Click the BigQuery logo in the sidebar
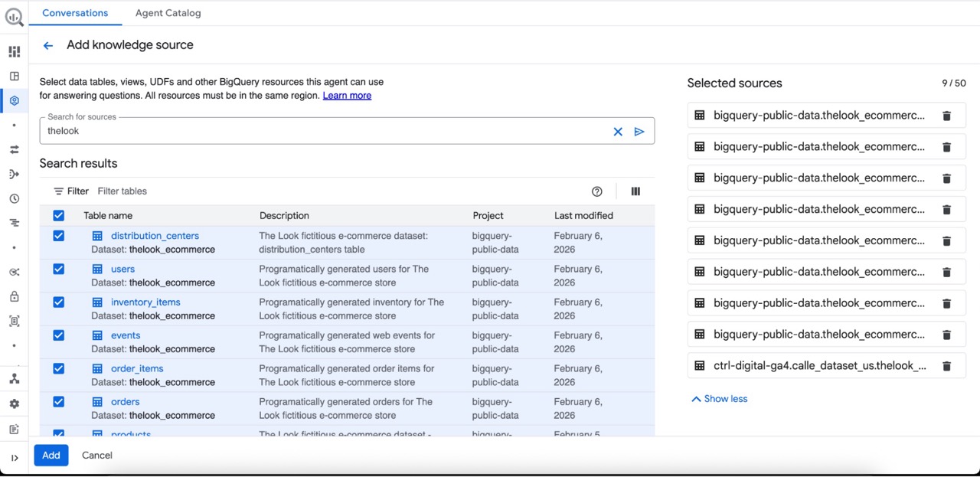980x477 pixels. point(14,17)
